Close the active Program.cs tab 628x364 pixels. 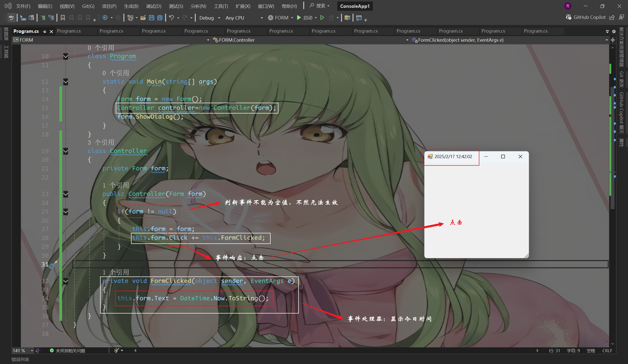pos(51,31)
